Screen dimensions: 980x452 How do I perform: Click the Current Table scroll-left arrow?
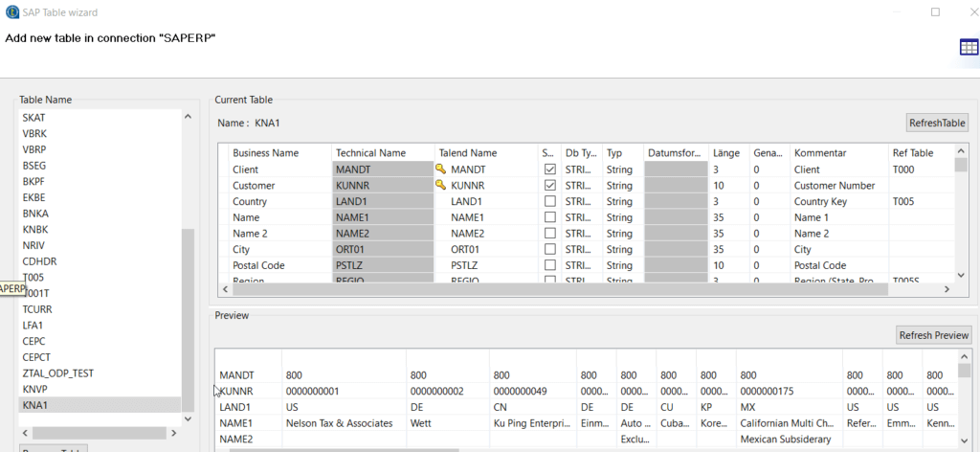point(226,289)
